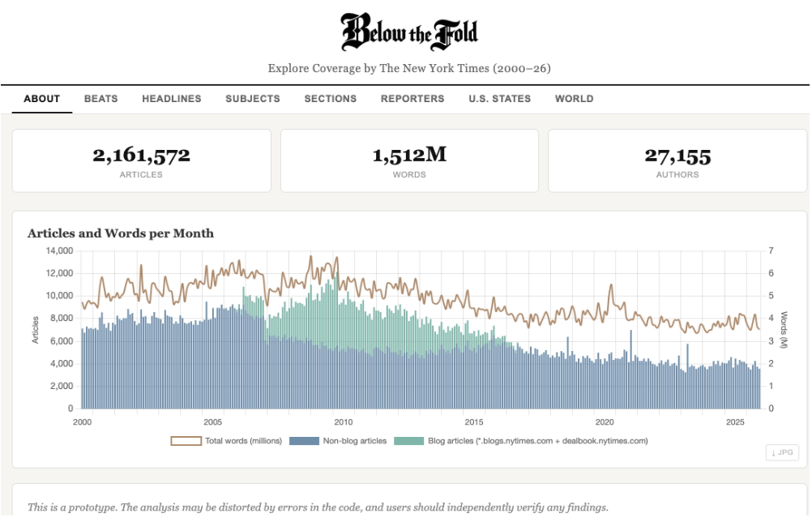This screenshot has width=812, height=522.
Task: Open the HEADLINES tab
Action: pyautogui.click(x=172, y=98)
